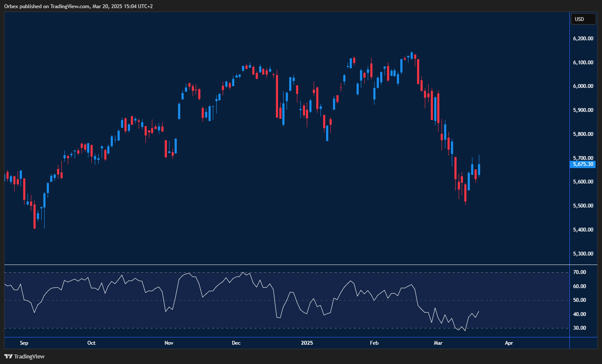The height and width of the screenshot is (364, 602).
Task: Open TradingView.com from the header text
Action: [x=71, y=6]
